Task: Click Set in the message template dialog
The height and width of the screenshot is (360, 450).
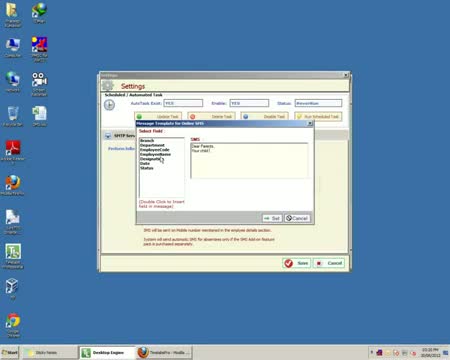Action: [272, 218]
